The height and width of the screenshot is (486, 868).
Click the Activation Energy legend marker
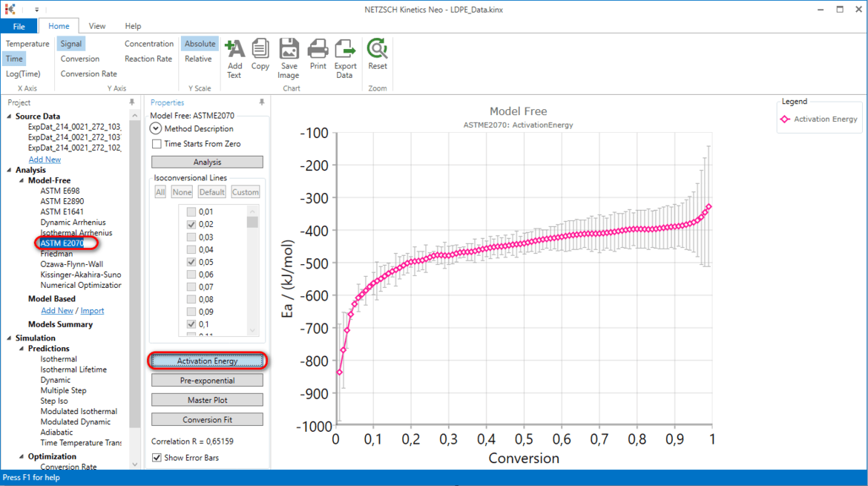pyautogui.click(x=785, y=119)
